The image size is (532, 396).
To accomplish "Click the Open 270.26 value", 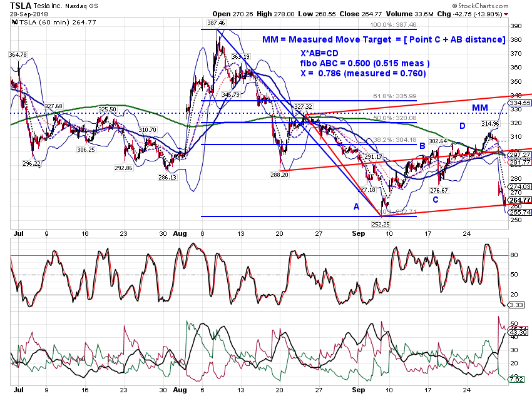I will [x=233, y=14].
